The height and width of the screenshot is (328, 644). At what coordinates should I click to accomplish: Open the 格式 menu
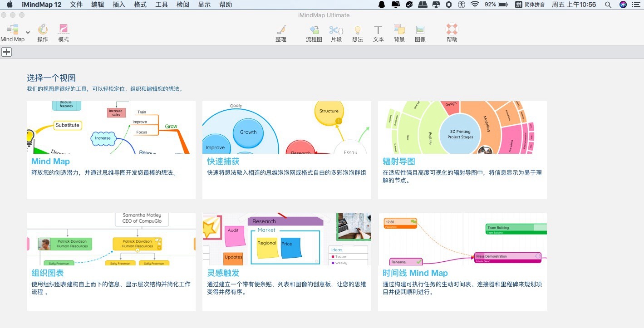[x=140, y=5]
